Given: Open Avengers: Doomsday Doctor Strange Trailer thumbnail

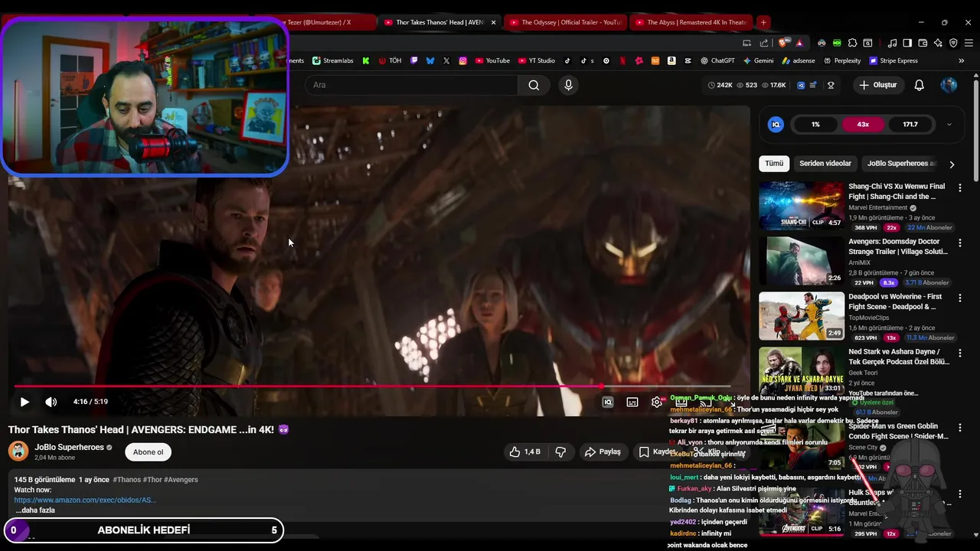Looking at the screenshot, I should click(802, 261).
